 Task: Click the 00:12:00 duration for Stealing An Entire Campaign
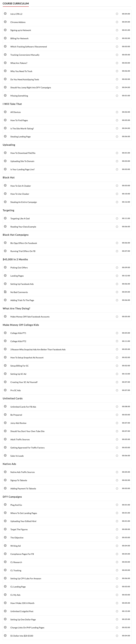click(126, 202)
